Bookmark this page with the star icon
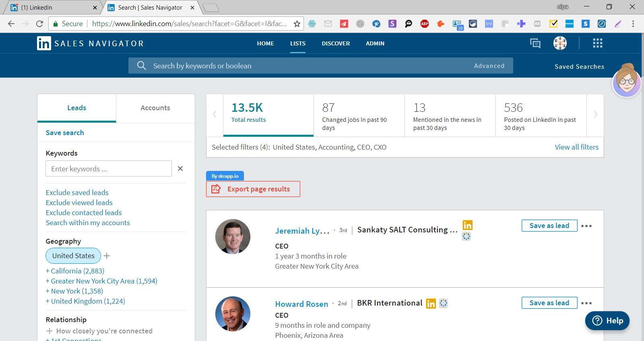Image resolution: width=644 pixels, height=341 pixels. click(x=297, y=24)
